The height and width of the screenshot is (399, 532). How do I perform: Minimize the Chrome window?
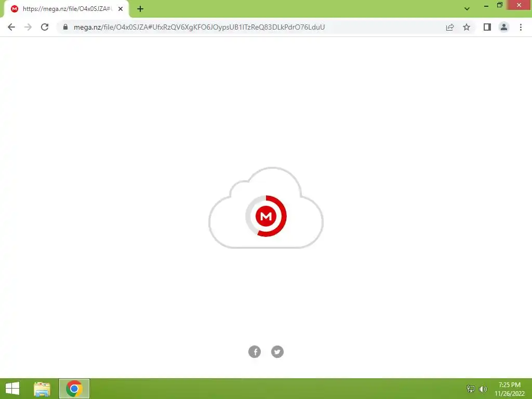(x=486, y=5)
